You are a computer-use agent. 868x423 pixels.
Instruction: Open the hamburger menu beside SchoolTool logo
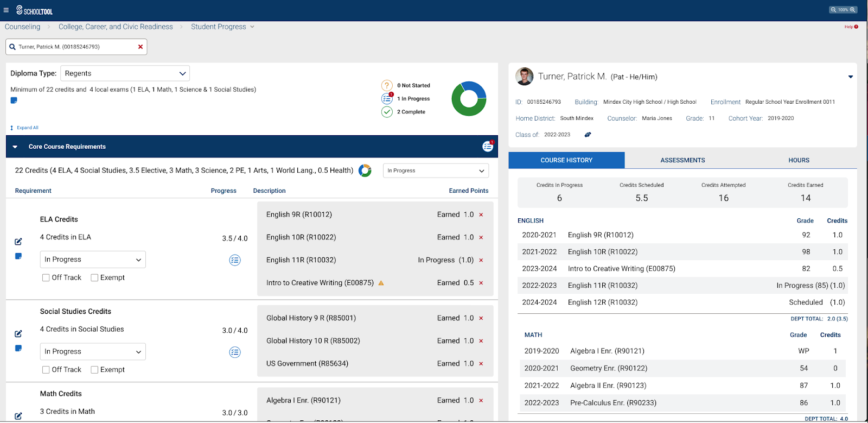tap(7, 10)
